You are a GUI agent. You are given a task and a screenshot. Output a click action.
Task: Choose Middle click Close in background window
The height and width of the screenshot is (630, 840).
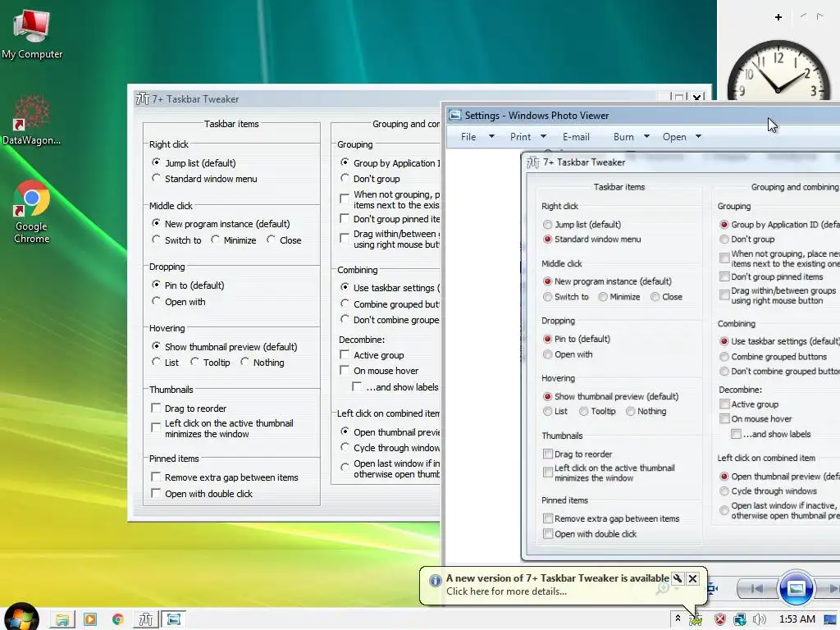(x=284, y=240)
